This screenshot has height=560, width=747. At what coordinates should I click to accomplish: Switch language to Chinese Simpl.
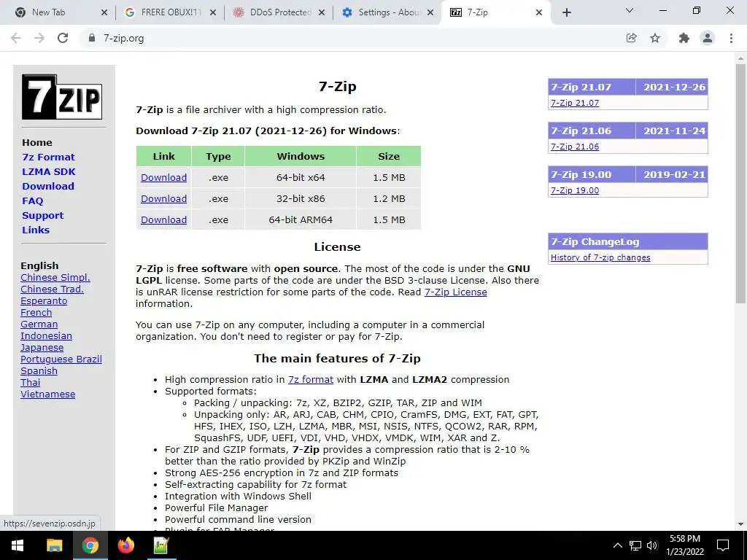pyautogui.click(x=55, y=278)
